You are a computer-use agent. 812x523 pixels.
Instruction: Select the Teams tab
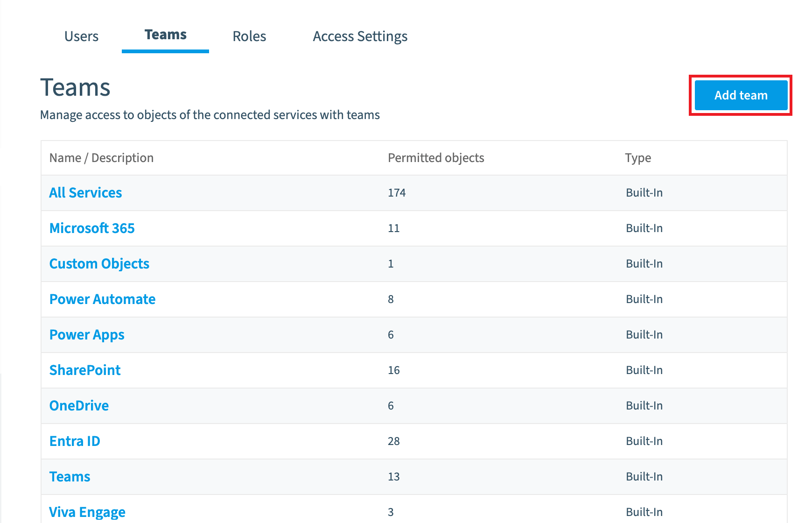pyautogui.click(x=166, y=35)
